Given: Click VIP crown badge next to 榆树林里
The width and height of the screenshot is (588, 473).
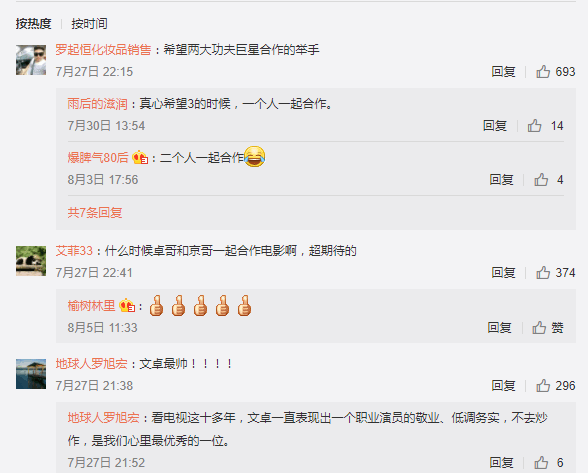Looking at the screenshot, I should coord(127,306).
